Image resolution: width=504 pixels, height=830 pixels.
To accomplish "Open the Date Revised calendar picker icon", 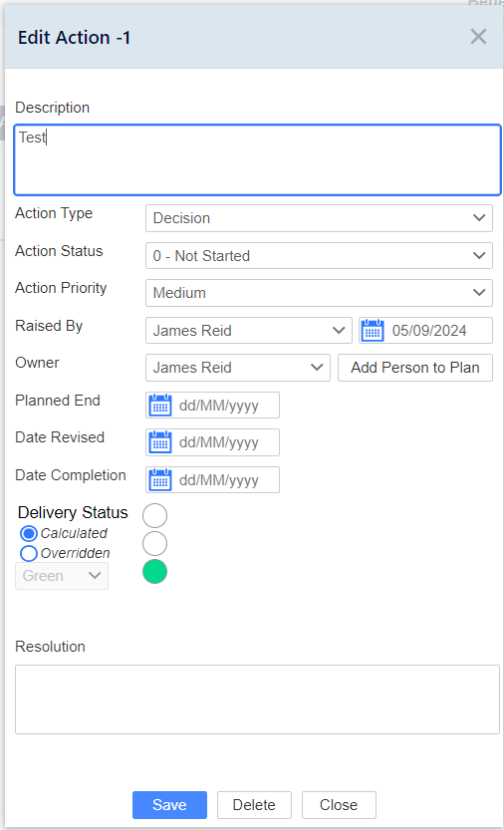I will (160, 442).
